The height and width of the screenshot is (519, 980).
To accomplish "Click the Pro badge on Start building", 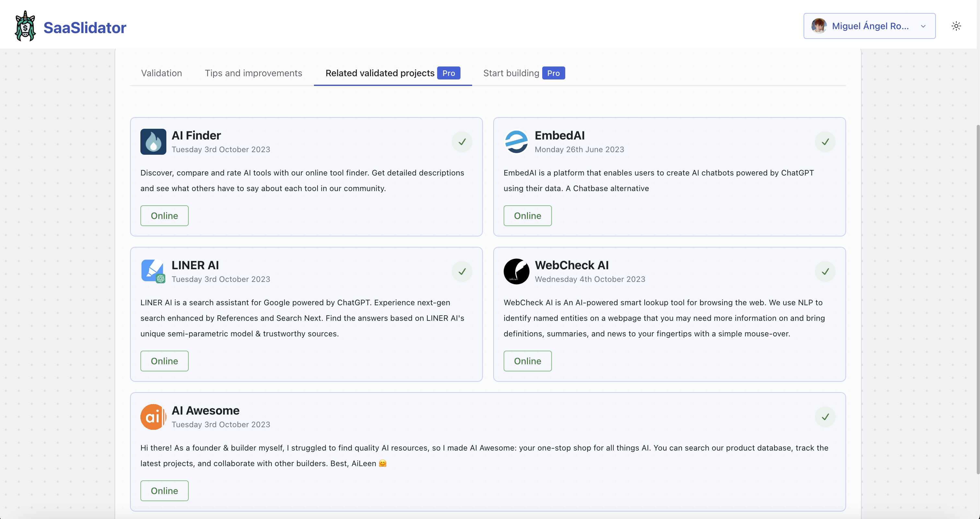I will click(553, 73).
